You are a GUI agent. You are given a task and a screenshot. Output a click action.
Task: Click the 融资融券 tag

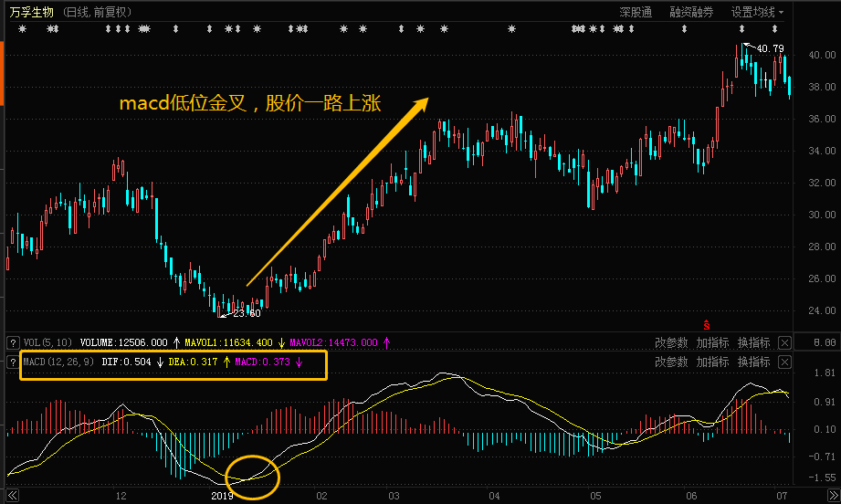coord(691,13)
